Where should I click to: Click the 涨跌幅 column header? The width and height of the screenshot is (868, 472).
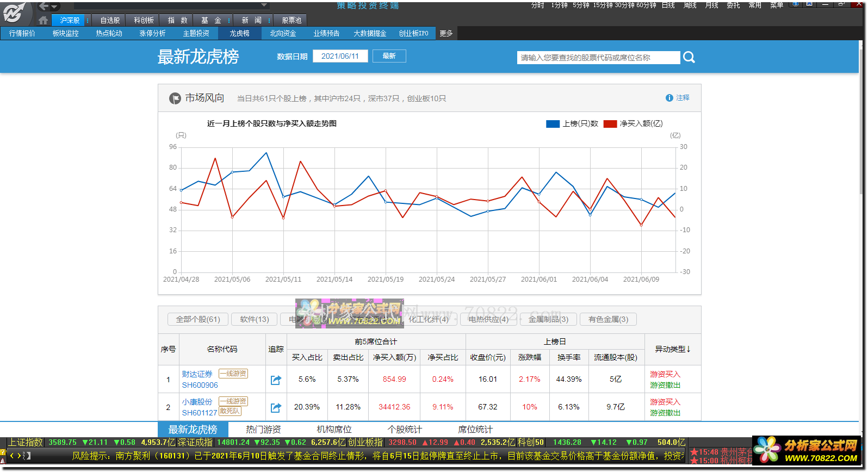tap(530, 357)
